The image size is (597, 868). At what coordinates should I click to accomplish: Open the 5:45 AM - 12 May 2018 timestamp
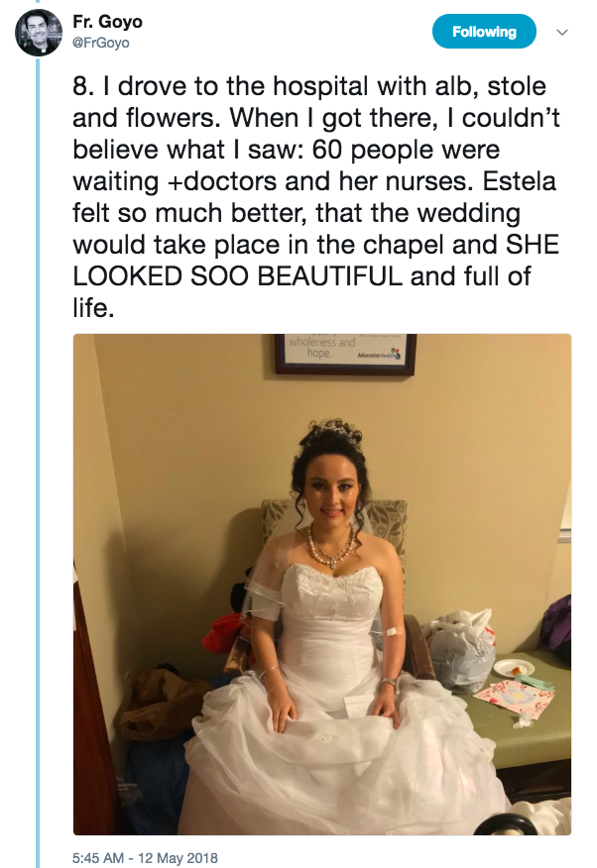click(x=145, y=857)
